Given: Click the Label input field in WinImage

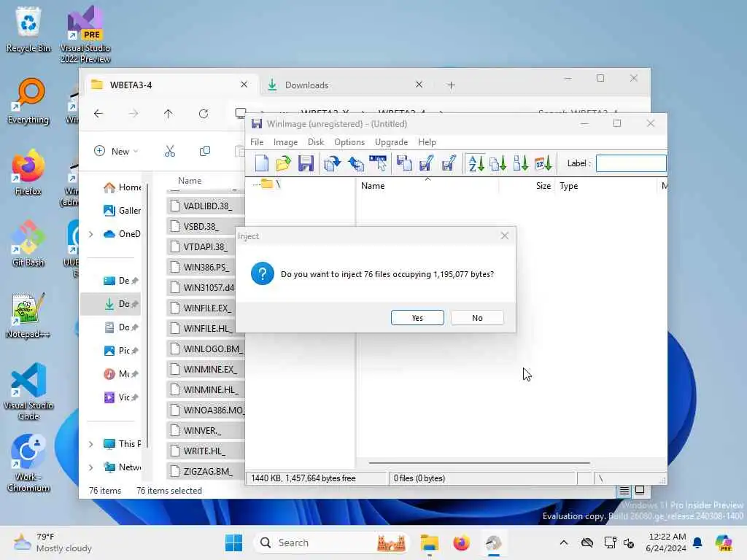Looking at the screenshot, I should [x=631, y=163].
